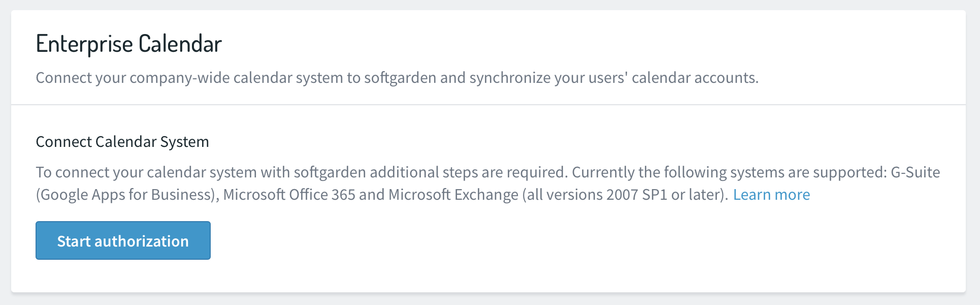The image size is (980, 305).
Task: Click the word 'Calendar' in the page title
Action: pos(180,44)
